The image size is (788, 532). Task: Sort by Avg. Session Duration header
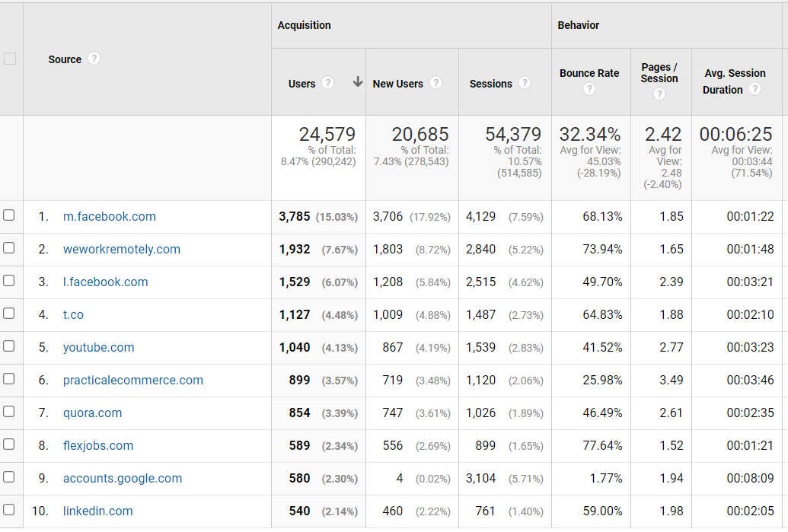[x=734, y=81]
